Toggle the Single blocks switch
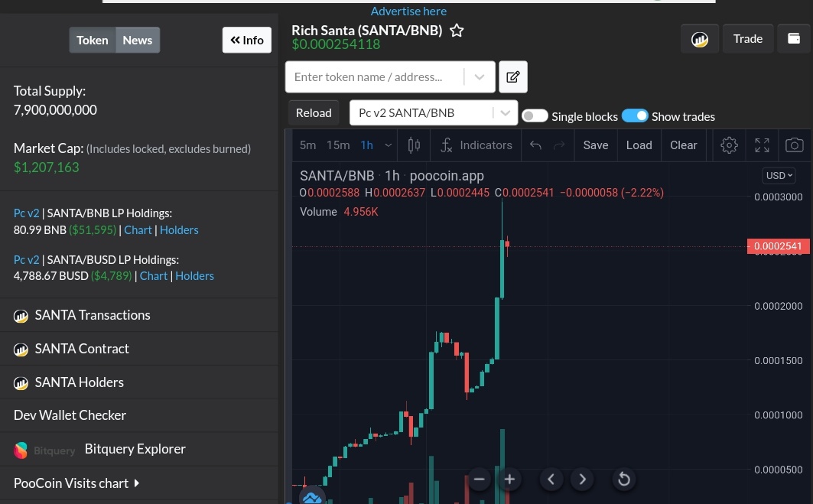Screen dimensions: 813x504 pos(535,115)
